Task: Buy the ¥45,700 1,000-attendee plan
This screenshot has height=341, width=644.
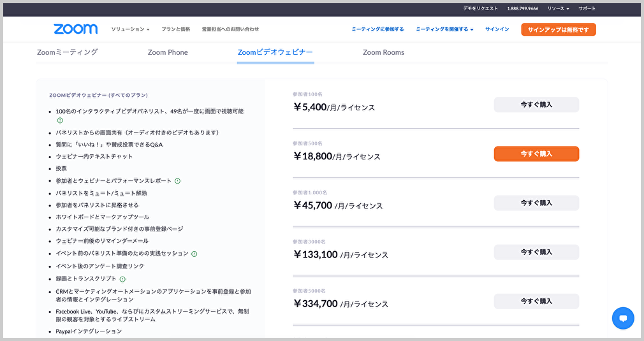Action: (x=536, y=203)
